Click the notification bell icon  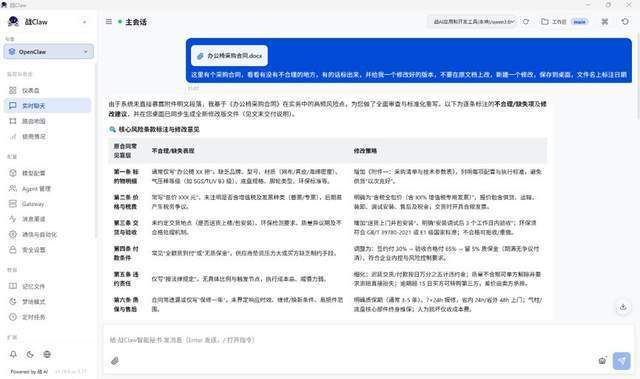(13, 354)
